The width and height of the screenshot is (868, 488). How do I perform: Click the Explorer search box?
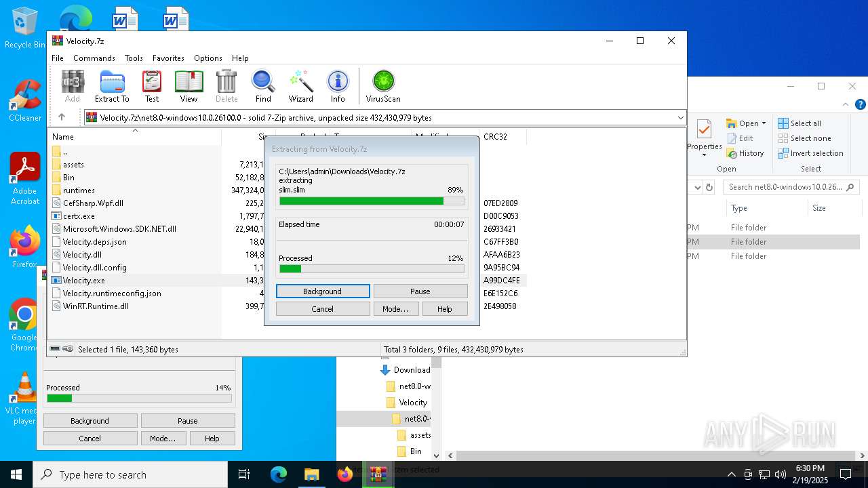791,187
